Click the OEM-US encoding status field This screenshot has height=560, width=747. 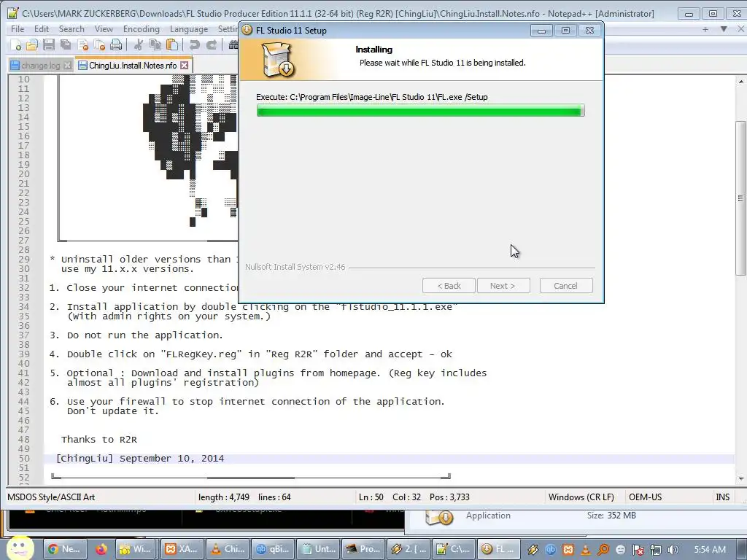click(645, 497)
